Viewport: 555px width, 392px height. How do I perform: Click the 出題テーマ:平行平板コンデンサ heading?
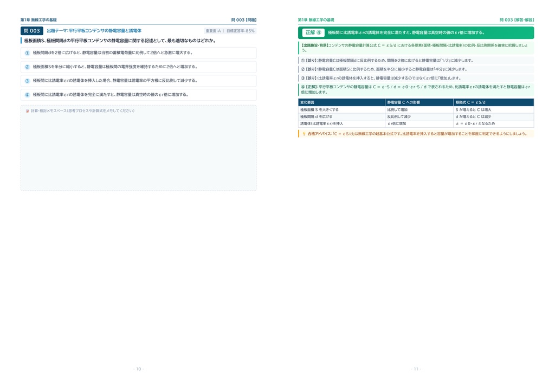point(94,31)
